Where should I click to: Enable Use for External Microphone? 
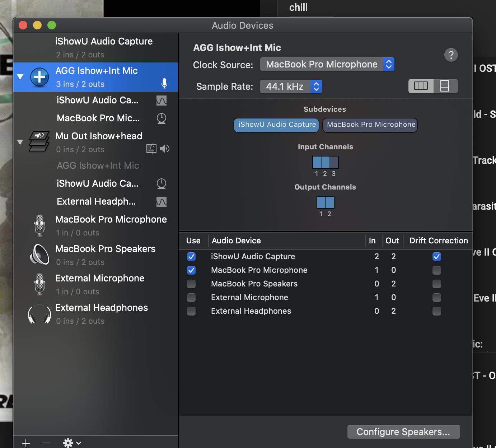click(191, 298)
